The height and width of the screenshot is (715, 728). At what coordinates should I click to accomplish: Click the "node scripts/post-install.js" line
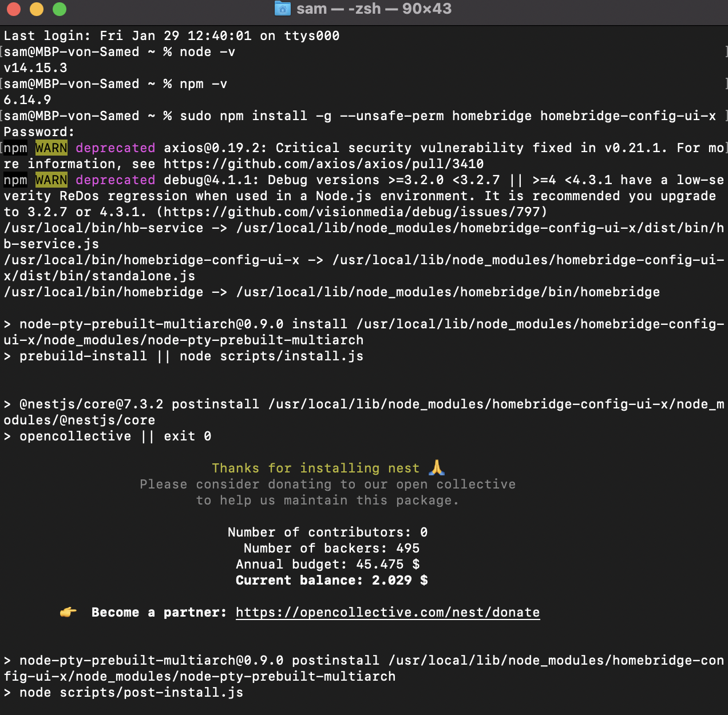coord(131,692)
